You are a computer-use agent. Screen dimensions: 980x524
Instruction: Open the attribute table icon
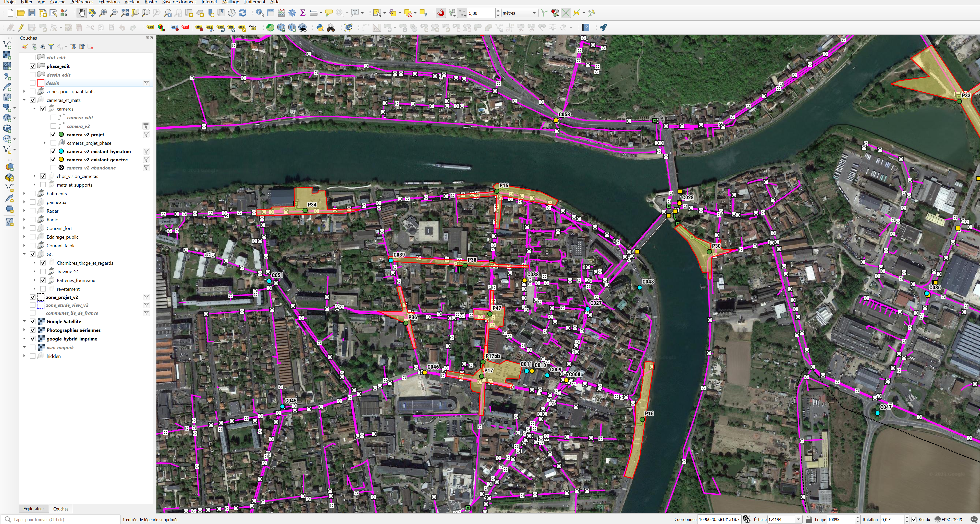(271, 13)
